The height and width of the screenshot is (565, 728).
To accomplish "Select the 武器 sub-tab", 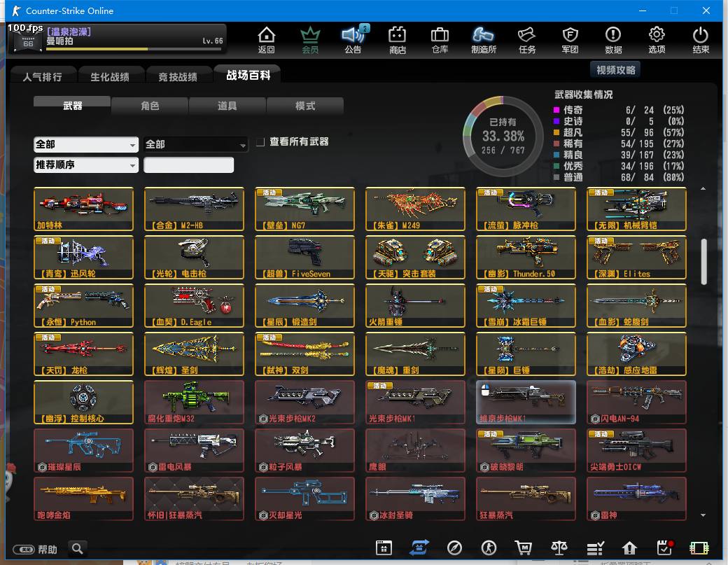I will [x=72, y=105].
